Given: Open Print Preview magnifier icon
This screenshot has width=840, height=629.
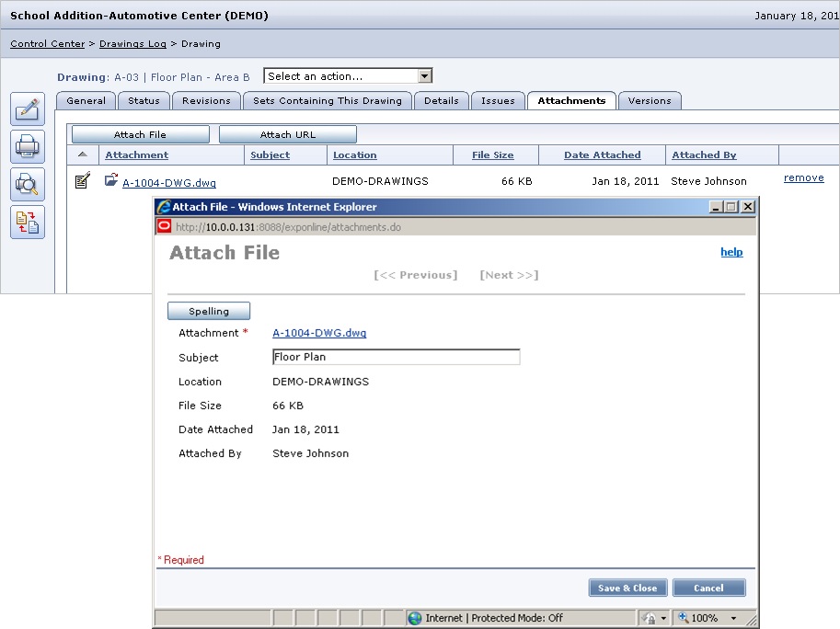Looking at the screenshot, I should 27,185.
